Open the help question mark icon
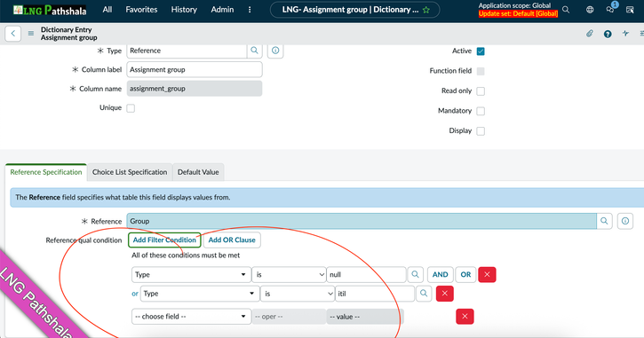 pos(608,34)
